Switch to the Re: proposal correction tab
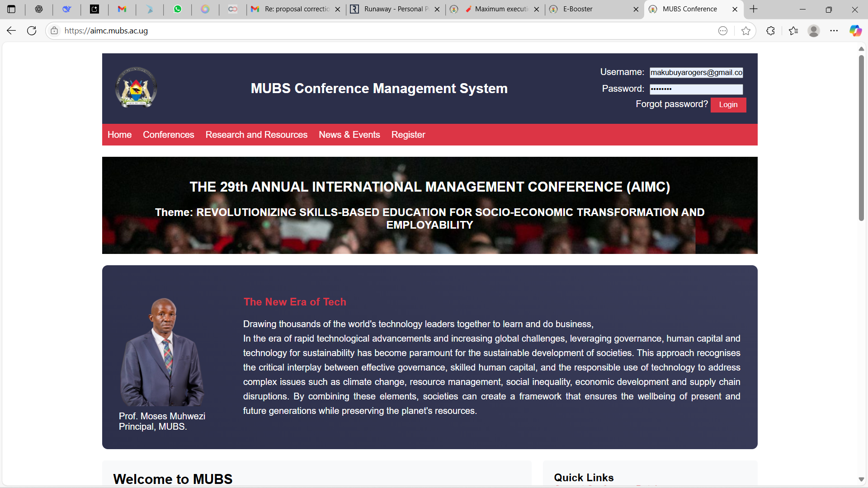 point(297,9)
